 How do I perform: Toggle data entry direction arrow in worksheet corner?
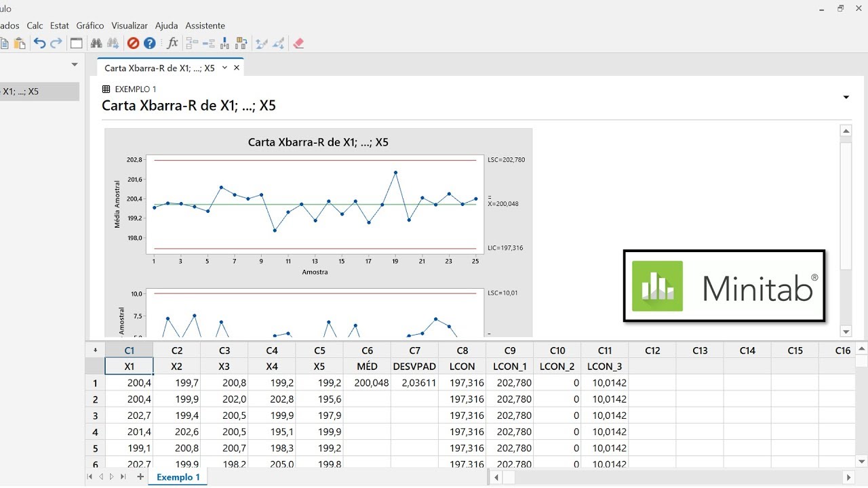[95, 350]
